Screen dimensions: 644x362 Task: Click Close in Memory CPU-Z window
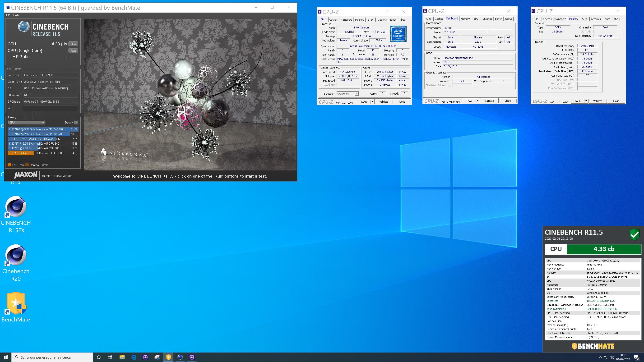[616, 101]
